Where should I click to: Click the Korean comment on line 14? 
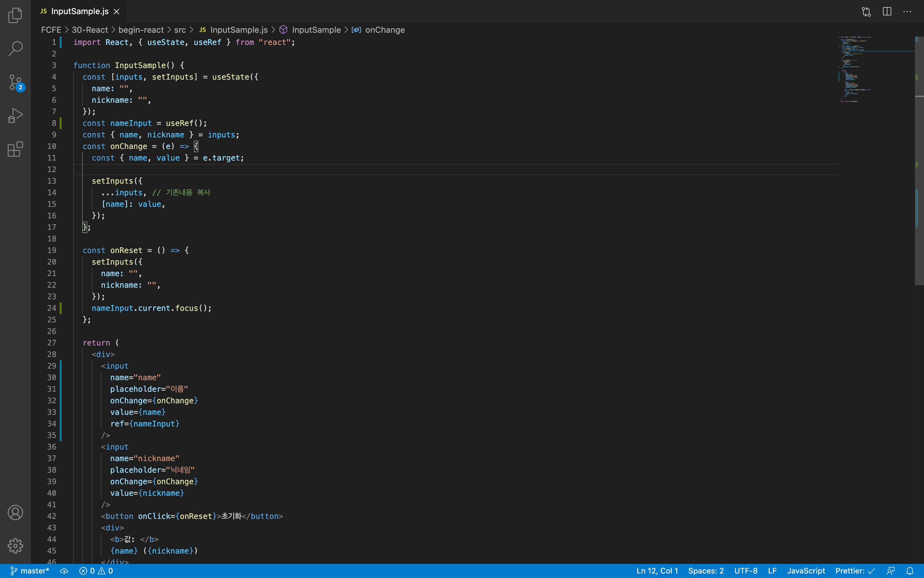point(181,193)
